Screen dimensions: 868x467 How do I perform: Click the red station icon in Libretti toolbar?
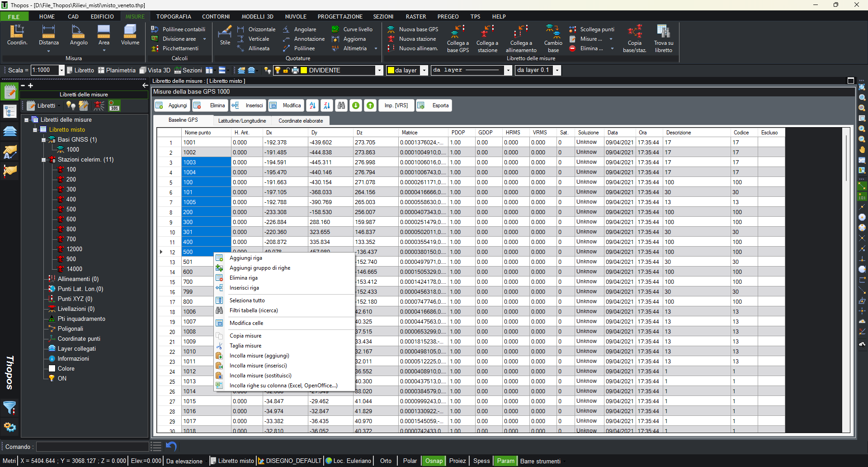pyautogui.click(x=99, y=105)
